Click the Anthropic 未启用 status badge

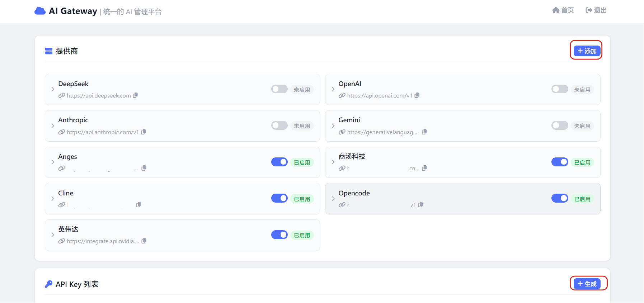pyautogui.click(x=302, y=126)
